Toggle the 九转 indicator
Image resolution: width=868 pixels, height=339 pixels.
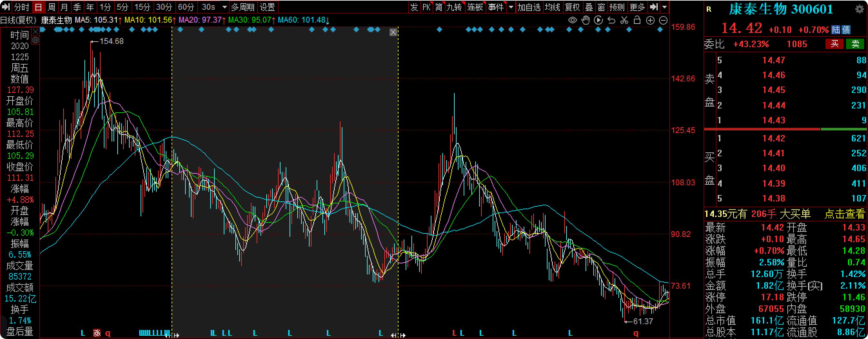pyautogui.click(x=455, y=7)
